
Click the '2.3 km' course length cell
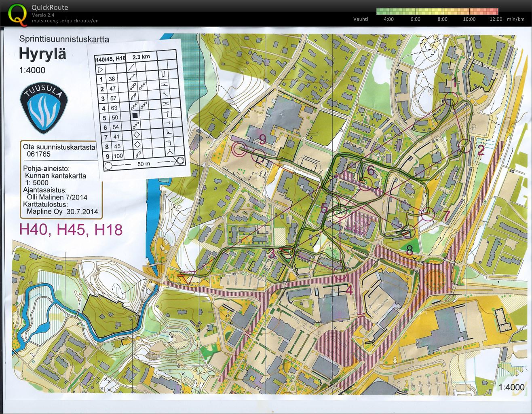pyautogui.click(x=141, y=57)
